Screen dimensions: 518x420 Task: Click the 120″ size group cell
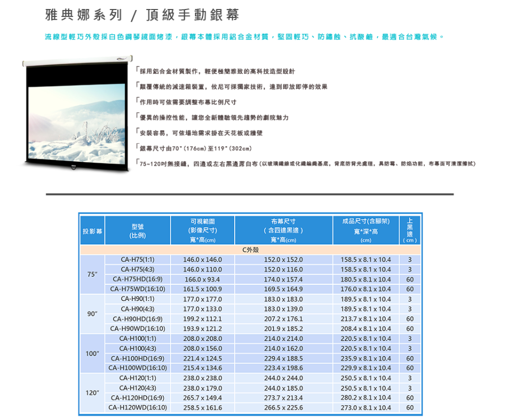92,393
